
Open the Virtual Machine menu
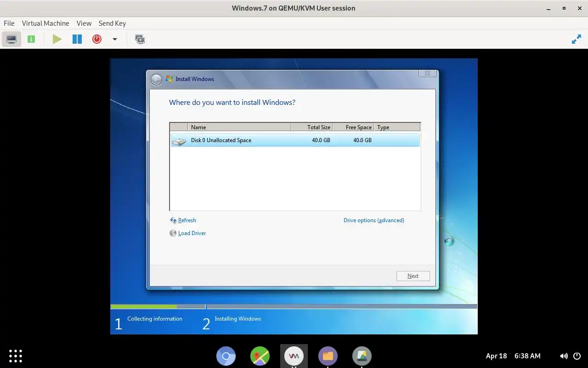tap(45, 23)
